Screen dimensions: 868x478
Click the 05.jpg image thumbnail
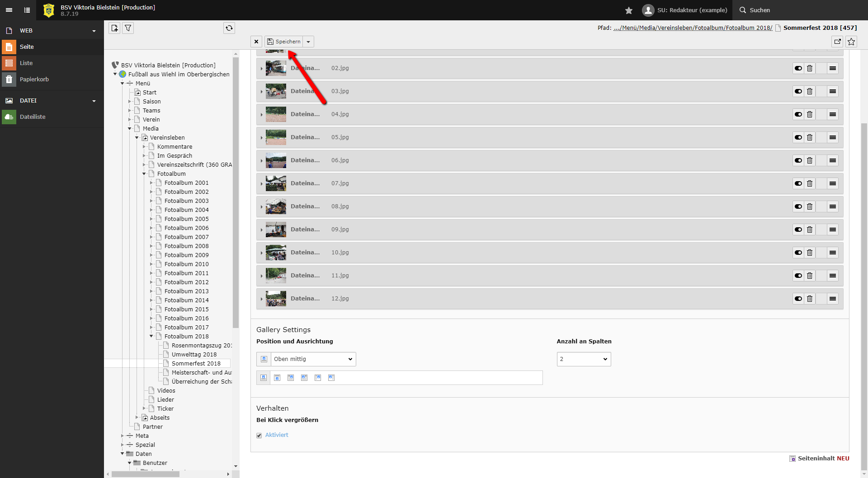(x=276, y=137)
